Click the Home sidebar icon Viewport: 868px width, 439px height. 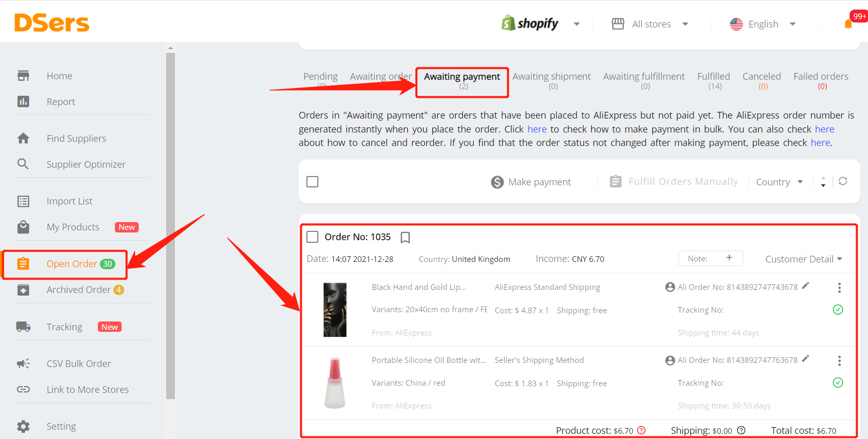[x=23, y=76]
